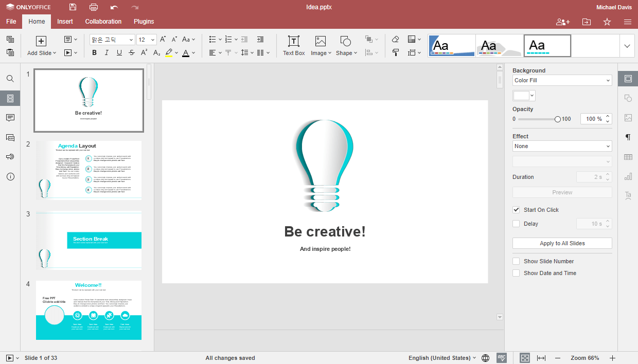The image size is (638, 364).
Task: Click the Print icon in title bar
Action: 93,7
